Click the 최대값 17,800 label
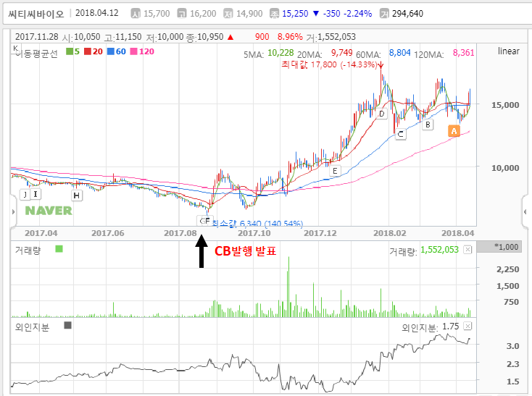The width and height of the screenshot is (532, 396). click(x=328, y=64)
